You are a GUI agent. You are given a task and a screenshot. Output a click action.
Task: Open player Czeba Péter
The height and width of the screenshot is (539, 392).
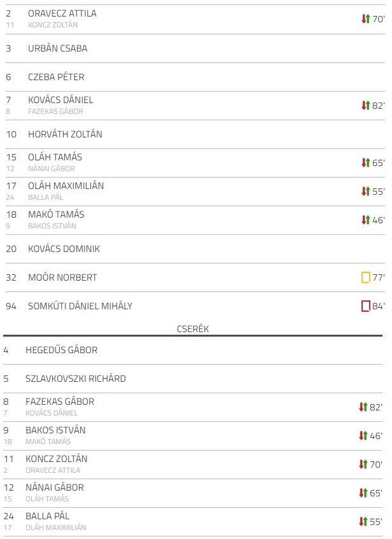[x=56, y=77]
